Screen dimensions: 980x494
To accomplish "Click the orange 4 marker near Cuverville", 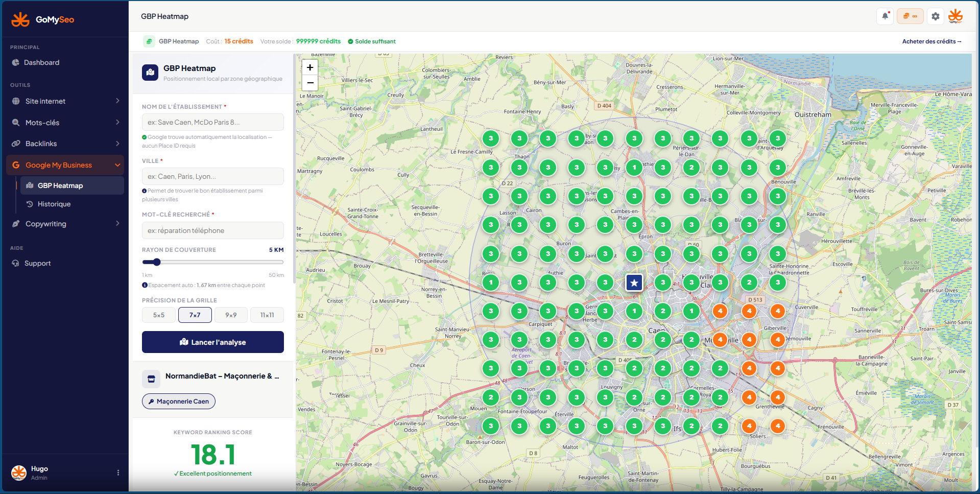I will pyautogui.click(x=777, y=311).
